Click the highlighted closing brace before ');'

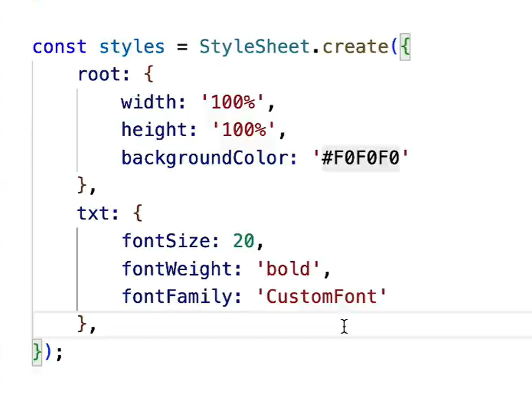[37, 352]
